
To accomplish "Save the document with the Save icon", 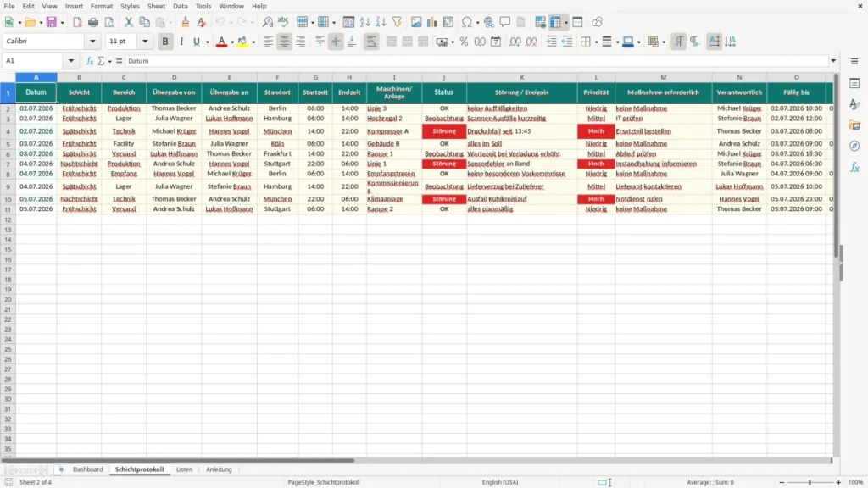I will pos(52,22).
